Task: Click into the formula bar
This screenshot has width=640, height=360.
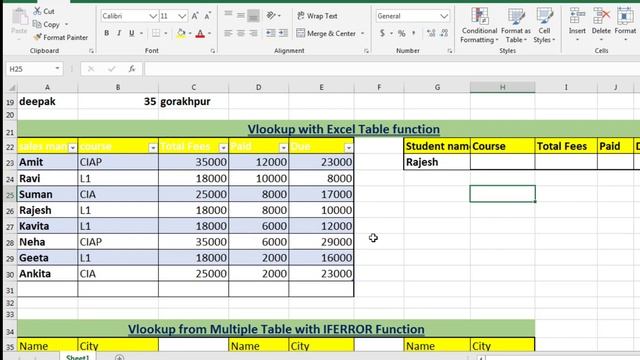Action: coord(391,69)
